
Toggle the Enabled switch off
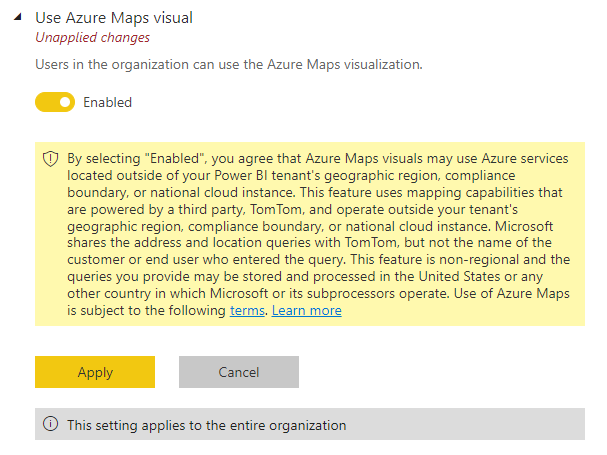[x=55, y=102]
